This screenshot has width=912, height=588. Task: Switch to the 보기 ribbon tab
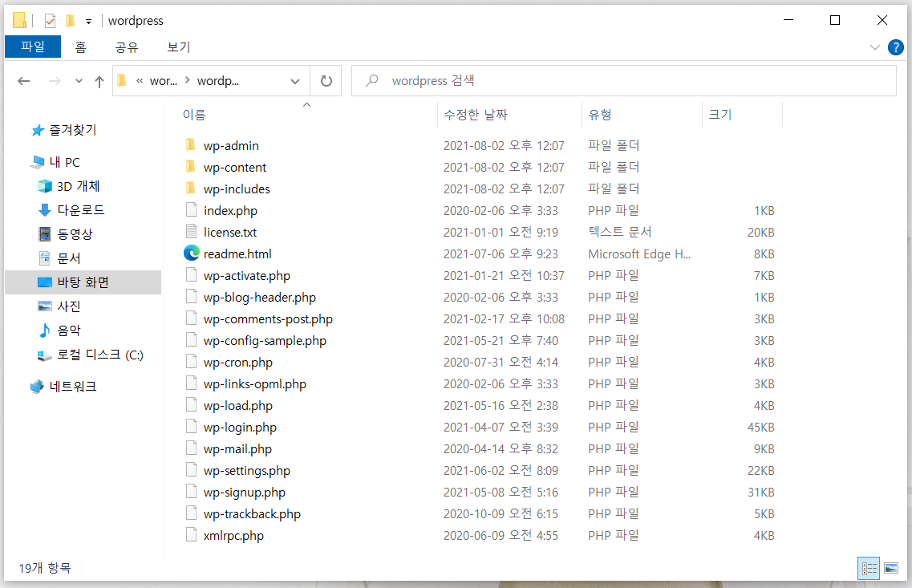point(179,47)
